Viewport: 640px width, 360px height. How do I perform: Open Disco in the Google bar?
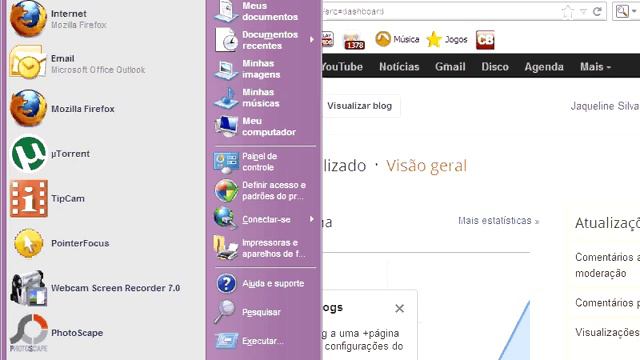point(495,67)
